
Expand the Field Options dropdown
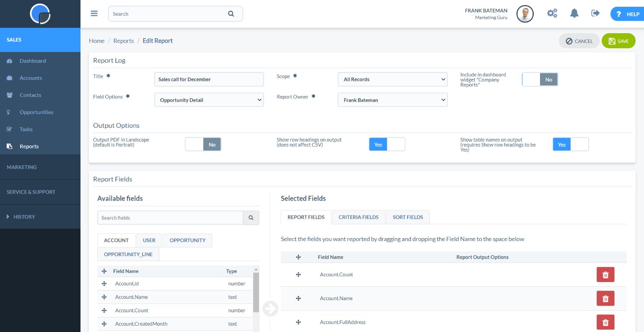pos(209,100)
